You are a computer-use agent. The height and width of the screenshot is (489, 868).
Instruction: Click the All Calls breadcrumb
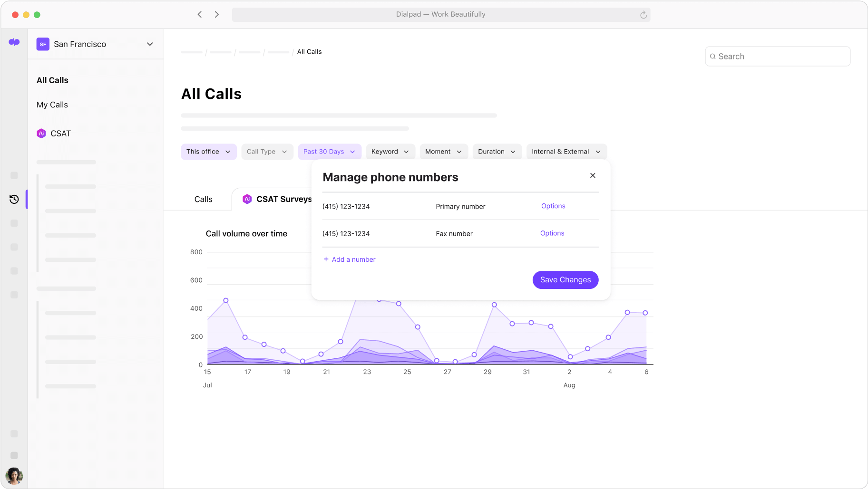pyautogui.click(x=309, y=52)
